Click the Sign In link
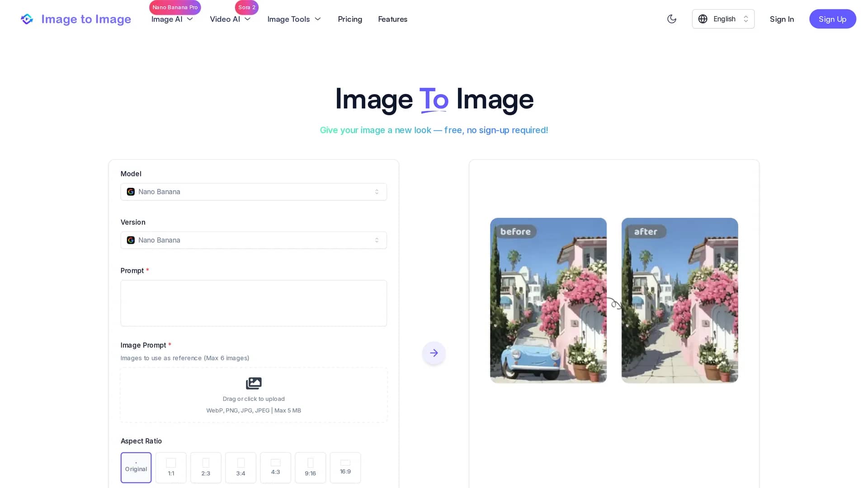This screenshot has width=868, height=488. 782,19
